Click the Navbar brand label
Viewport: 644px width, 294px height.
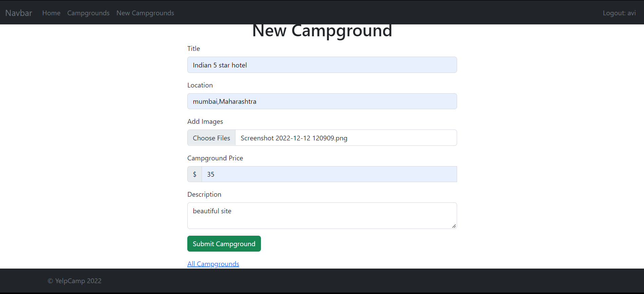(x=19, y=13)
